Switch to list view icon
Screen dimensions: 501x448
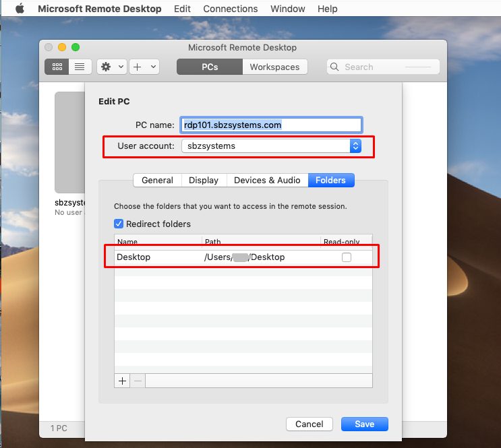pos(80,67)
